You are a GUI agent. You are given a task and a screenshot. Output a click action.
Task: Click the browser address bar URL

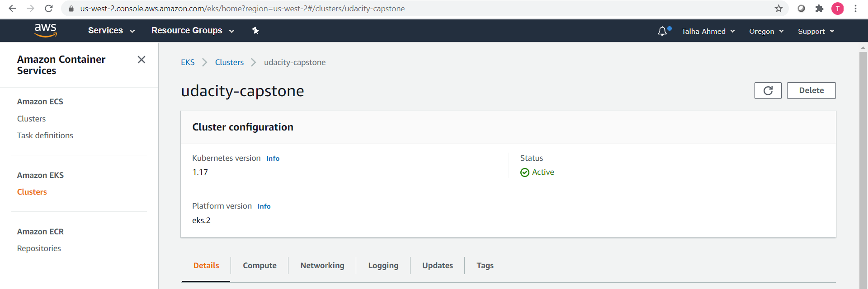(x=242, y=9)
